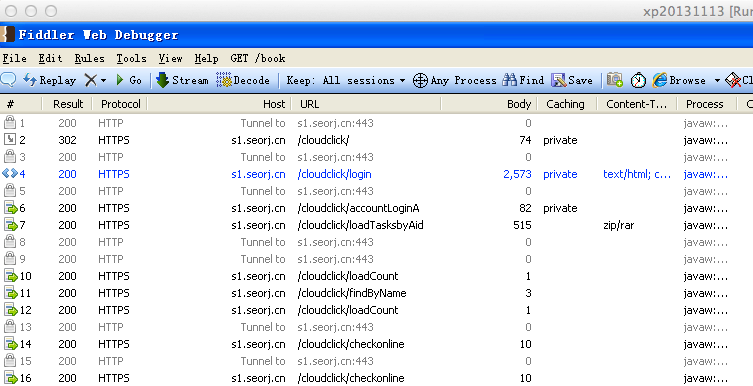Open the View menu

pyautogui.click(x=170, y=59)
